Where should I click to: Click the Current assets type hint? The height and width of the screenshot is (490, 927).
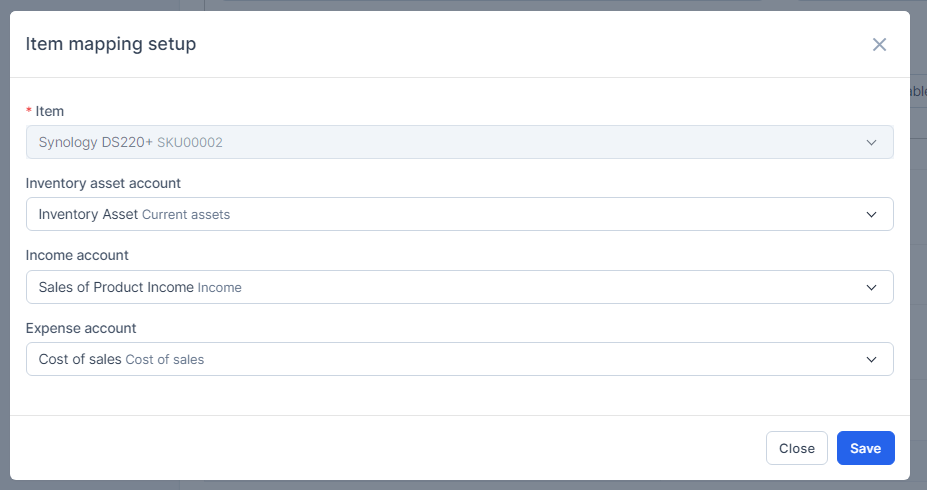[x=186, y=215]
